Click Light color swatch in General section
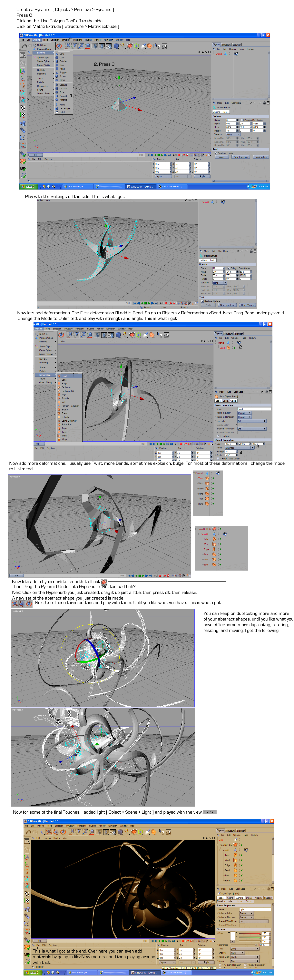The image size is (294, 980). click(233, 936)
